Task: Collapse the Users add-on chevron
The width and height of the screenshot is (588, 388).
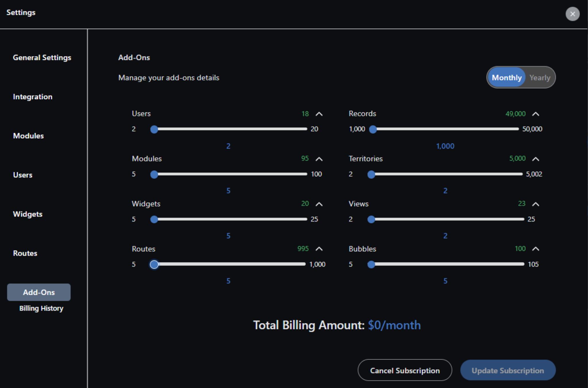Action: [x=319, y=114]
